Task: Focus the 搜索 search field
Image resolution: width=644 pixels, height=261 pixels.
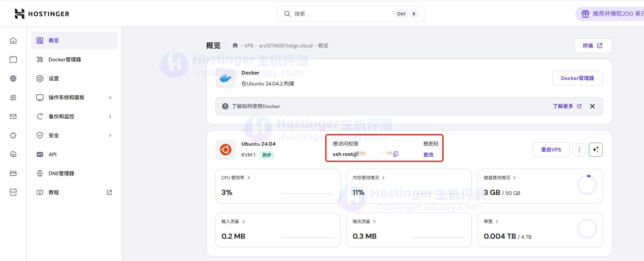Action: coord(351,14)
